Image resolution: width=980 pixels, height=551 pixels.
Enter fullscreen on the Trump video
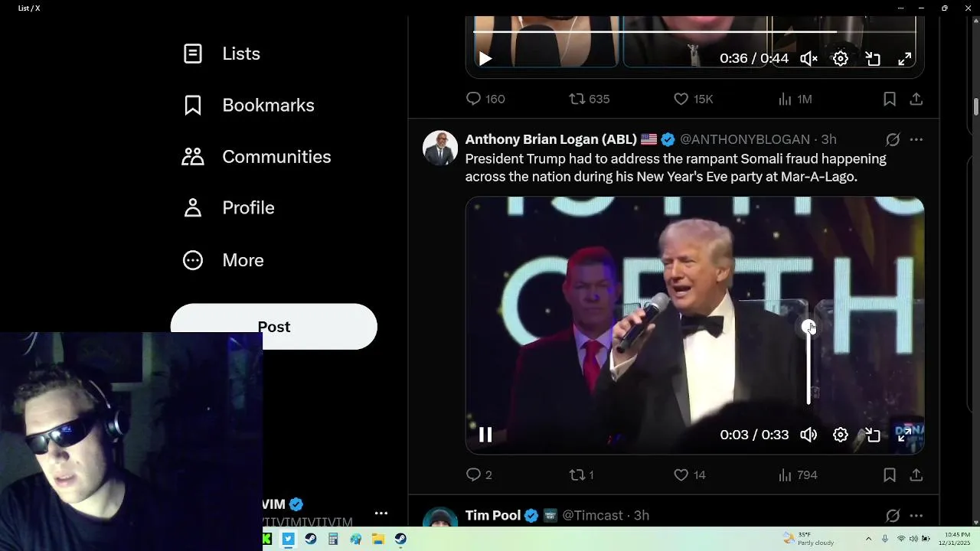point(904,435)
